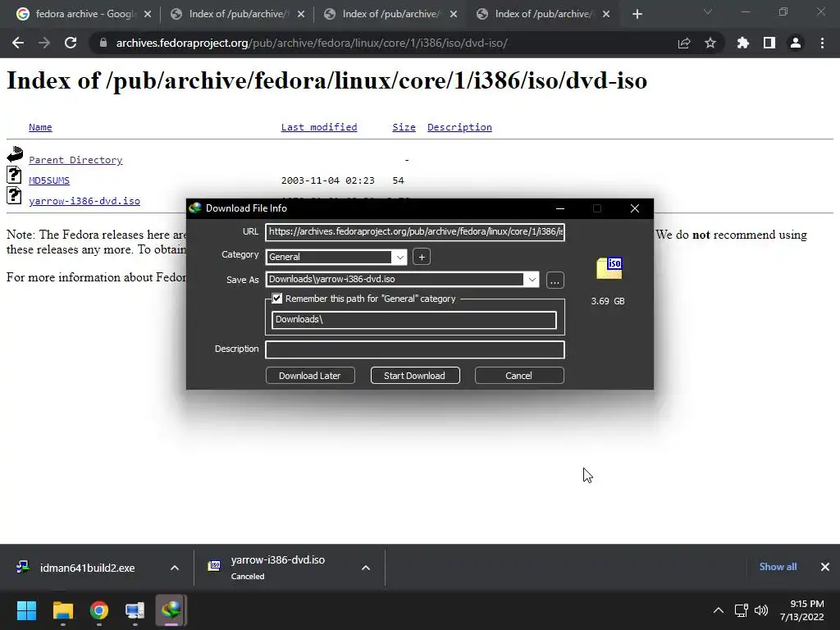840x630 pixels.
Task: Sort the listing by Size
Action: pyautogui.click(x=404, y=127)
